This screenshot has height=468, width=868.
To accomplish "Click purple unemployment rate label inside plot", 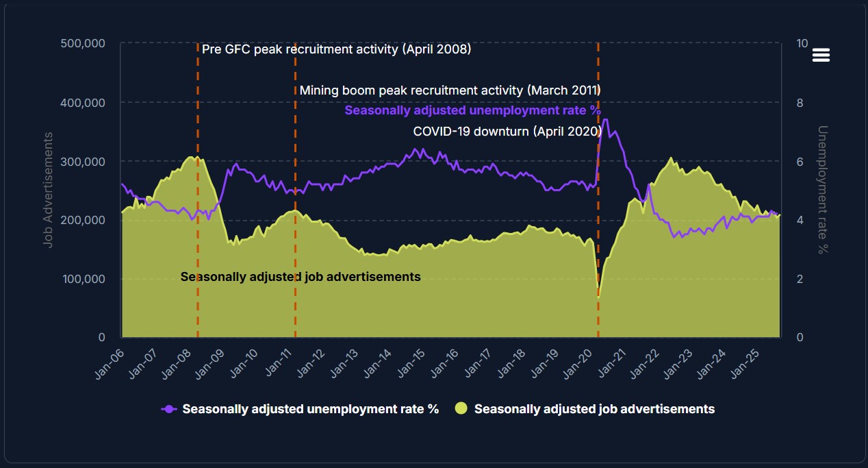I will [472, 110].
